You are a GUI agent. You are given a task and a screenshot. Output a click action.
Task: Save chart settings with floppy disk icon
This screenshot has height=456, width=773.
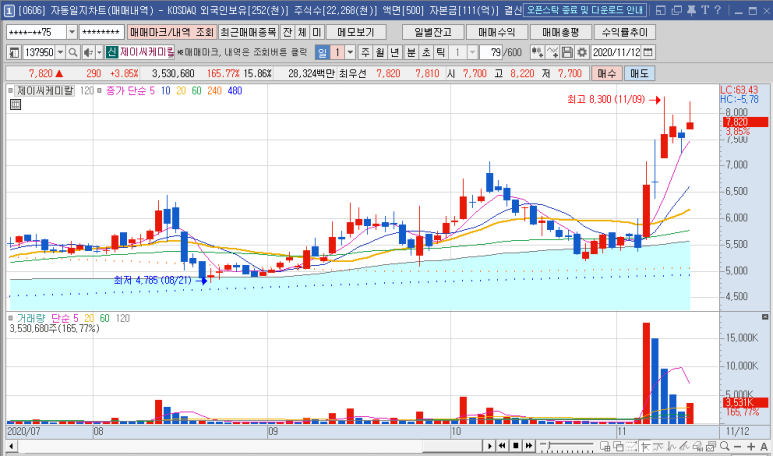567,52
